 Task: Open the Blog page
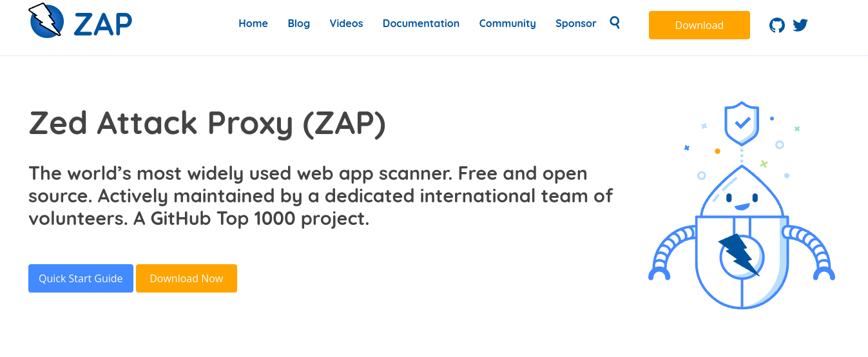click(x=299, y=23)
